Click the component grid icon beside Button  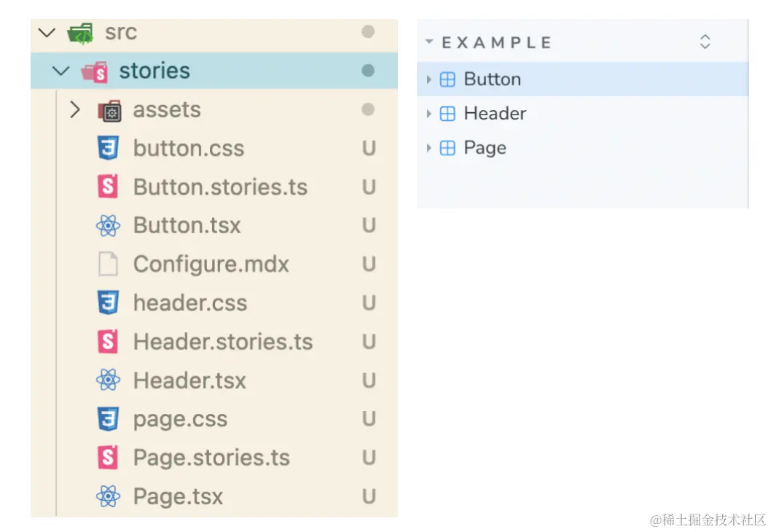(447, 79)
